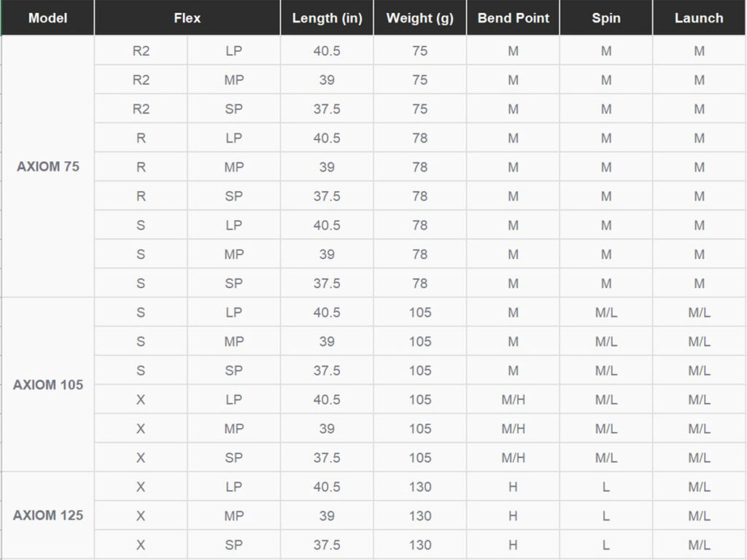Select M/L spin in AXIOM 105 S MP row

pos(606,341)
